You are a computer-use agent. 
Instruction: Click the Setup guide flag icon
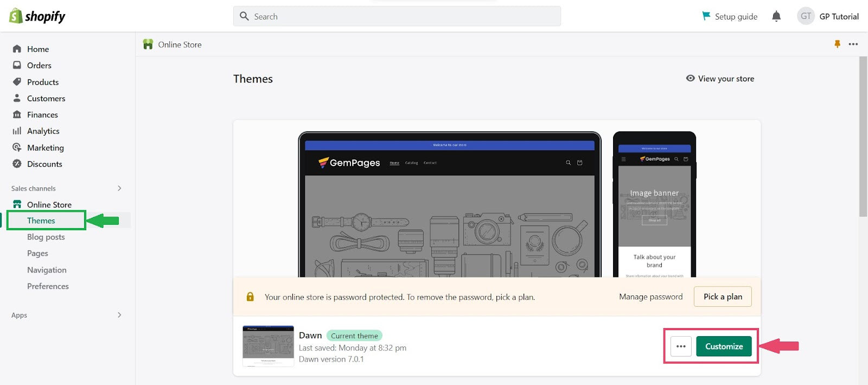706,16
